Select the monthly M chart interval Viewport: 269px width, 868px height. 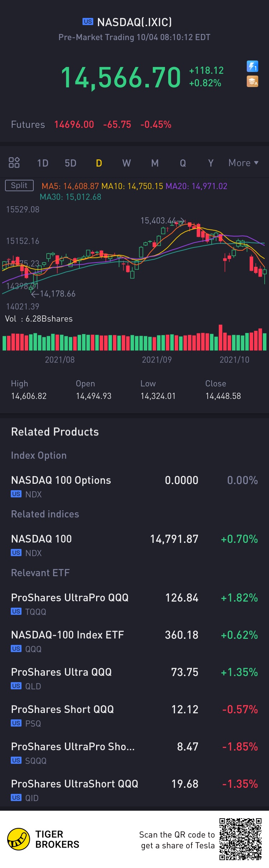[x=155, y=163]
